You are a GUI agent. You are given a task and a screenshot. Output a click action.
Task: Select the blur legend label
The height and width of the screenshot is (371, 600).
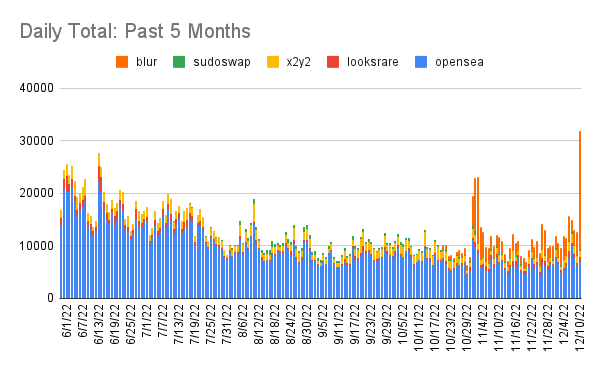pos(147,62)
